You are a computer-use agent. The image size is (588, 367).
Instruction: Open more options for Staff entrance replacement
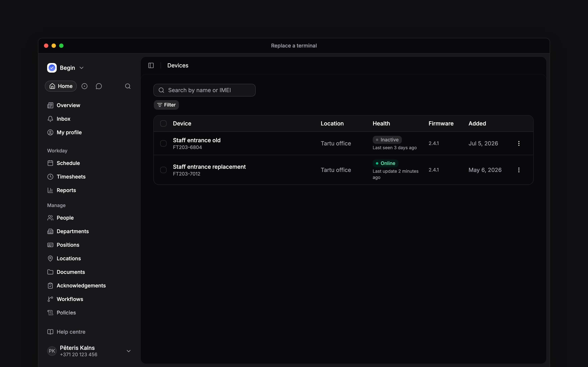(519, 170)
